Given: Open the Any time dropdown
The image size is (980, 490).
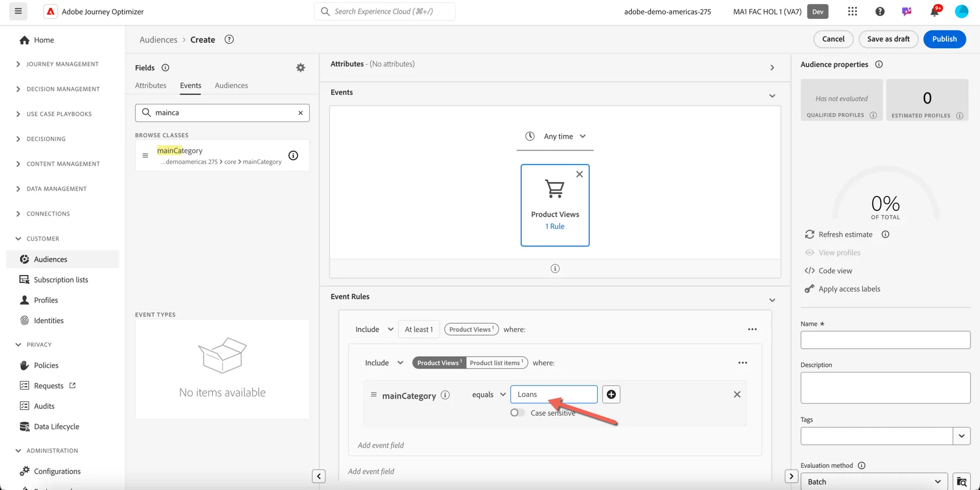Looking at the screenshot, I should (x=555, y=136).
